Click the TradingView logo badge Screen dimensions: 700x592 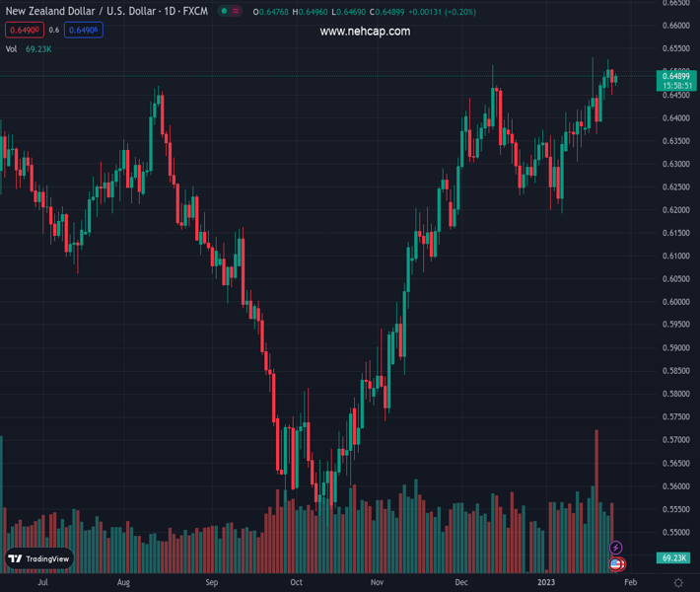click(x=39, y=558)
